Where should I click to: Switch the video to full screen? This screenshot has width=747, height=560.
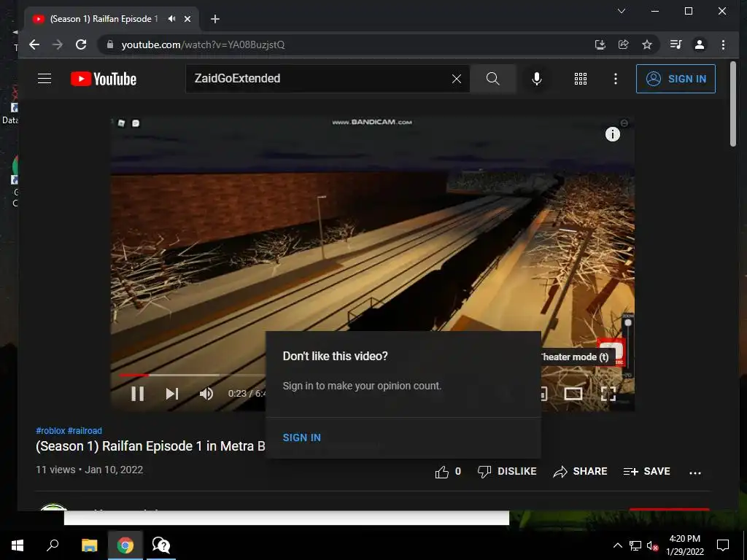tap(608, 393)
